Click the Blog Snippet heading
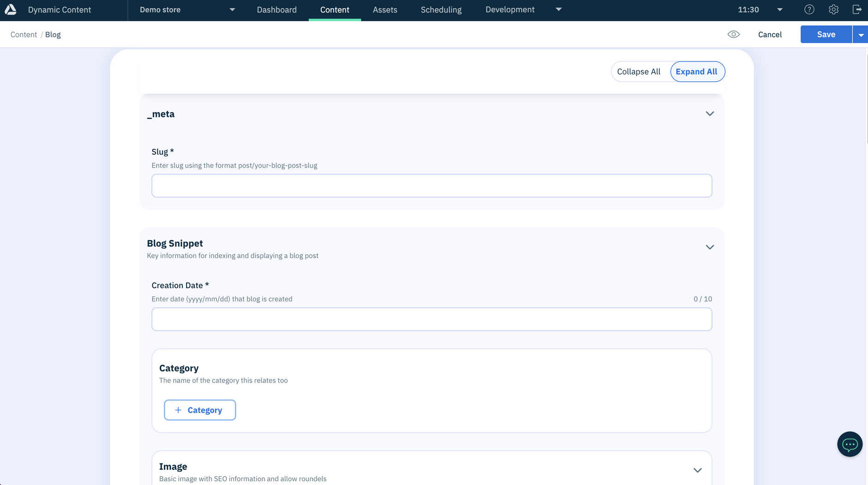The image size is (868, 485). pos(175,243)
